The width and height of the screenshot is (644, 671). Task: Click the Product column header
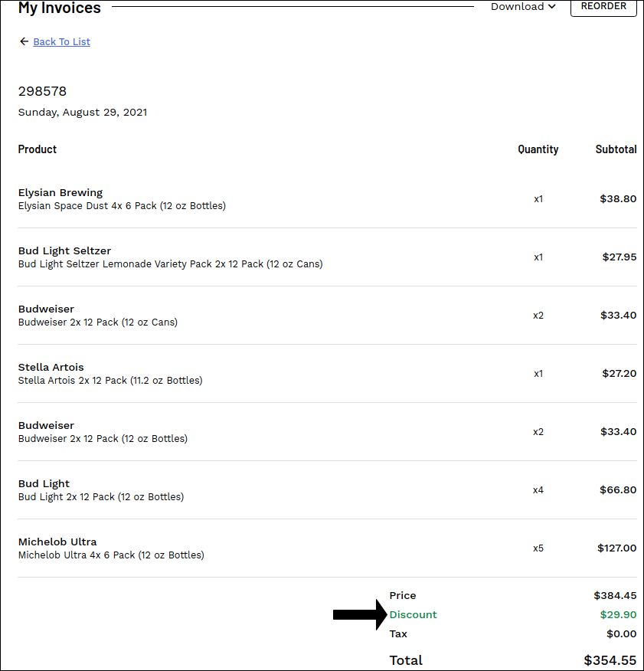coord(38,149)
